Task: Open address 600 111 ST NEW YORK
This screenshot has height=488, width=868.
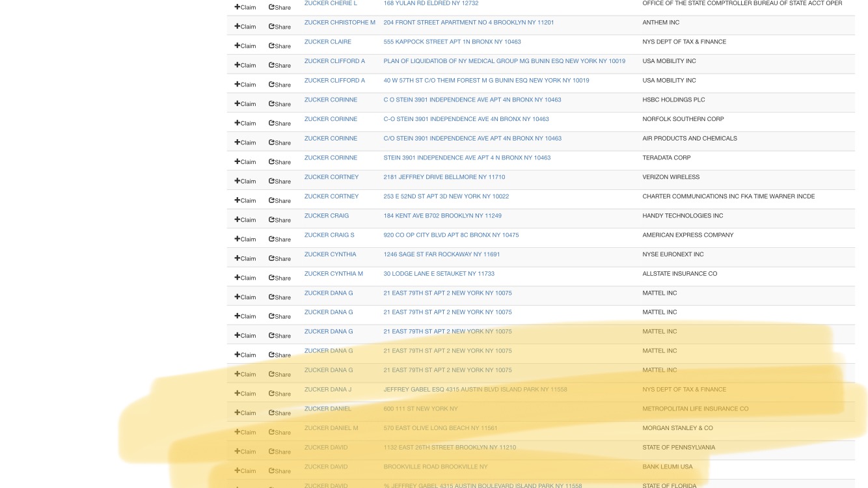Action: (420, 409)
